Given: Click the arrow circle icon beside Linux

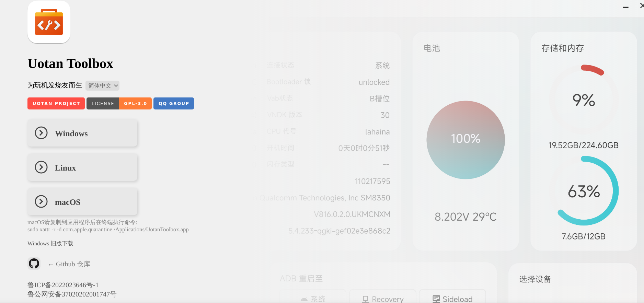Looking at the screenshot, I should coord(41,167).
